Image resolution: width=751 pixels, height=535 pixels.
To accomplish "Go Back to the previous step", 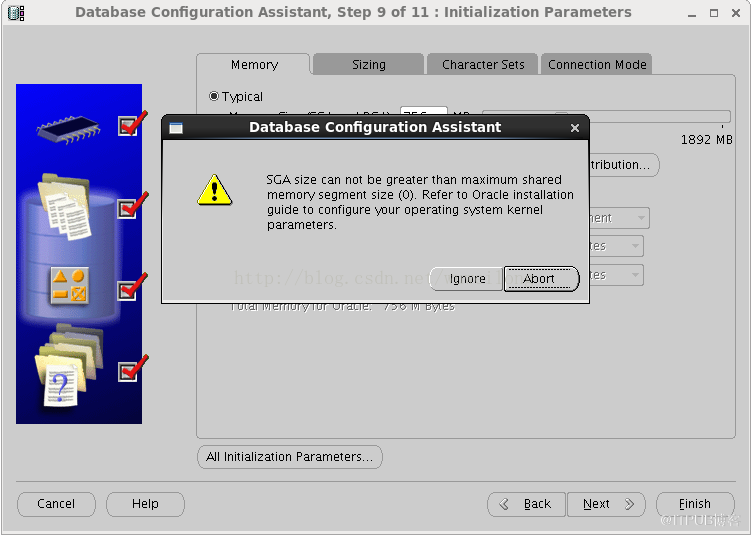I will coord(526,504).
